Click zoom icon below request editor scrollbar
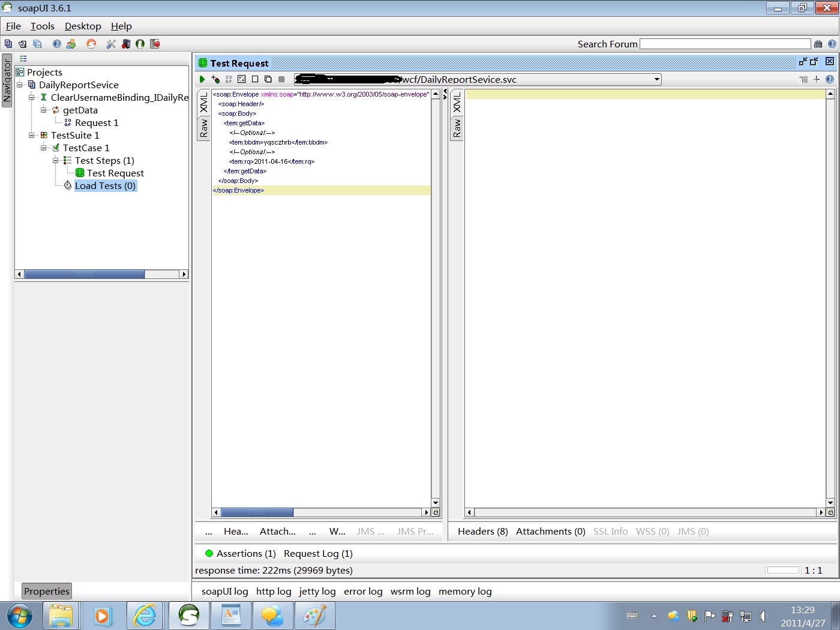This screenshot has width=840, height=630. [x=436, y=512]
